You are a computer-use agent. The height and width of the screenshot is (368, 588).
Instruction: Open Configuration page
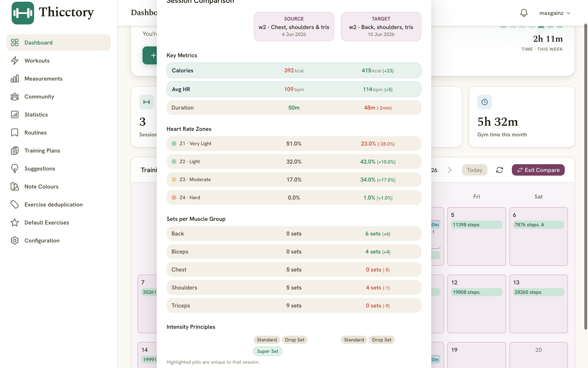[59, 241]
